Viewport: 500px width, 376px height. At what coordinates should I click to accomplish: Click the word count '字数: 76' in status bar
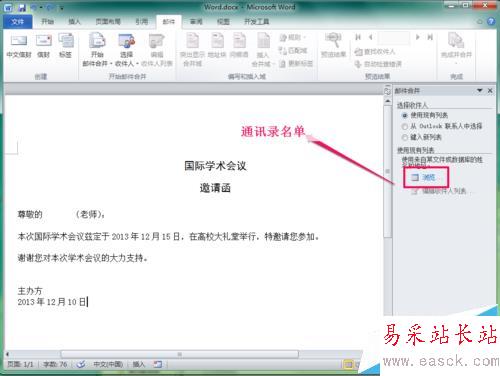click(55, 364)
